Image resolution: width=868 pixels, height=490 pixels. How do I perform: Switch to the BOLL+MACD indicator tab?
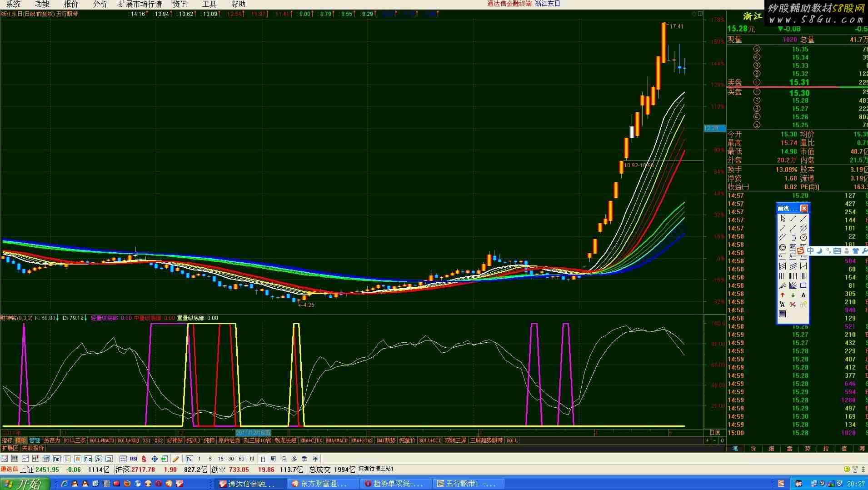point(101,440)
